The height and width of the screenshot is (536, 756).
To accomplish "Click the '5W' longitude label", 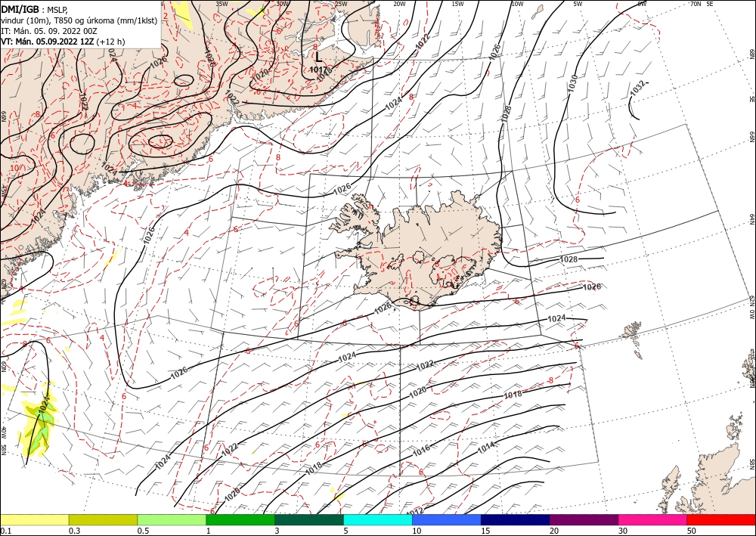I will [x=578, y=4].
